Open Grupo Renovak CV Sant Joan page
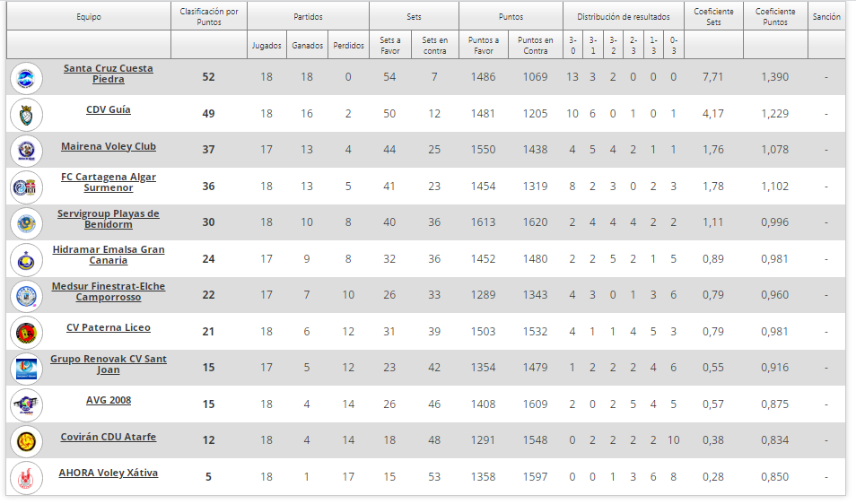856x504 pixels. point(108,364)
